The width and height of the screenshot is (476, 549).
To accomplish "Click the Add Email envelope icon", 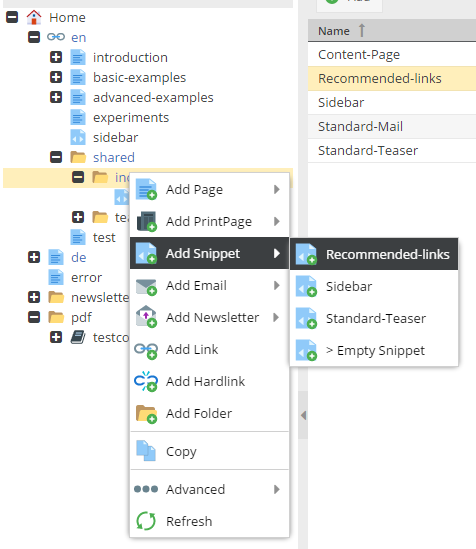I will pos(146,286).
